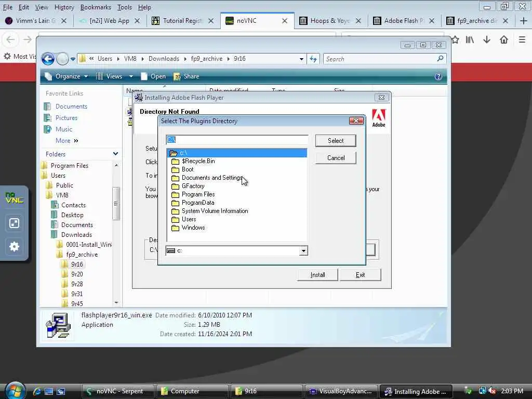Viewport: 532px width, 399px height.
Task: Select Program Files in the directory list
Action: 198,194
